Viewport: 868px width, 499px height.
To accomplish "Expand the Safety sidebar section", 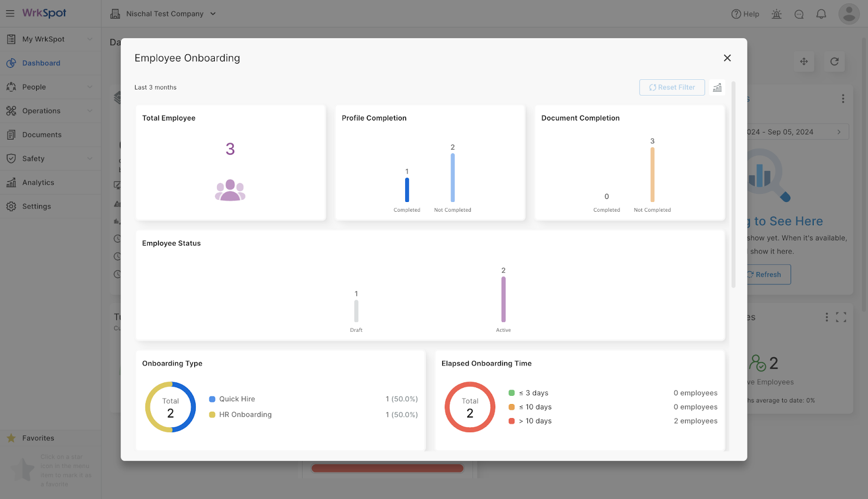I will tap(34, 158).
